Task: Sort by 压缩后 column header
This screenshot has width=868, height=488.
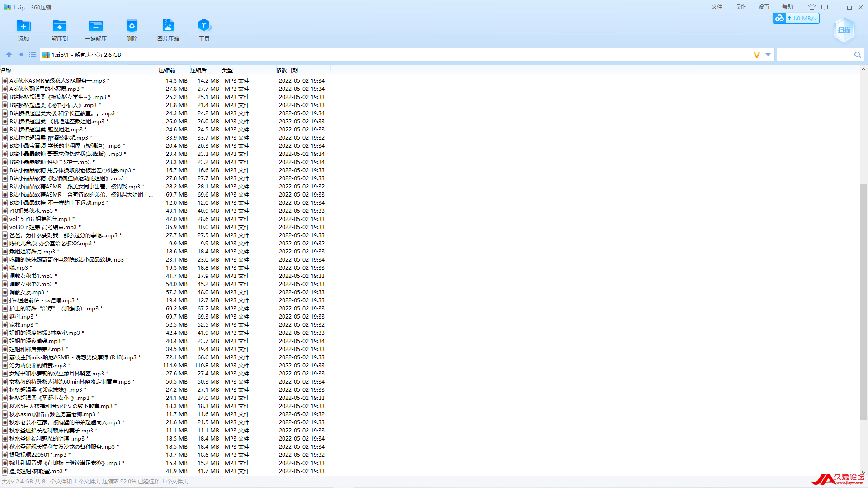Action: (198, 70)
